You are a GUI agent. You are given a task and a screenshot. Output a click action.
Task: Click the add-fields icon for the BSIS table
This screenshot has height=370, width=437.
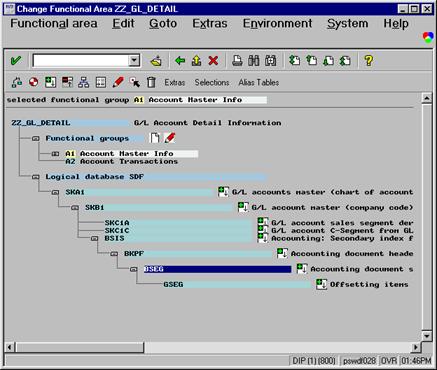coord(263,238)
